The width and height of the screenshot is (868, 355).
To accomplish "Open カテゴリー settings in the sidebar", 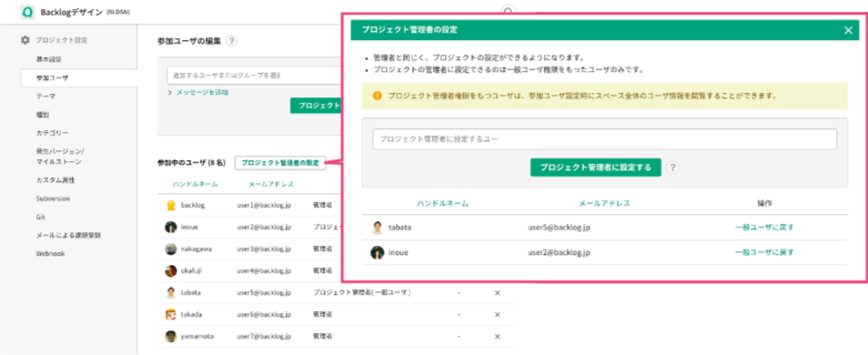I will 52,133.
